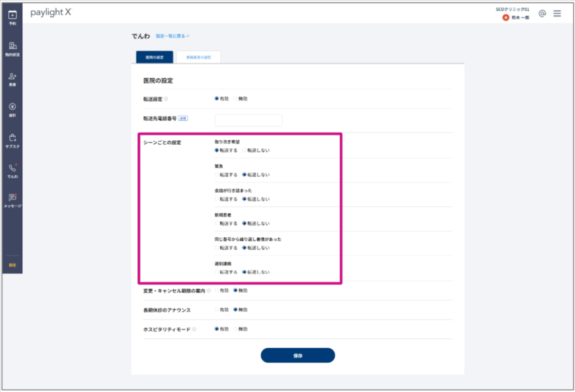Image resolution: width=575 pixels, height=392 pixels.
Task: Click the 設定 item at sidebar bottom
Action: pos(12,265)
